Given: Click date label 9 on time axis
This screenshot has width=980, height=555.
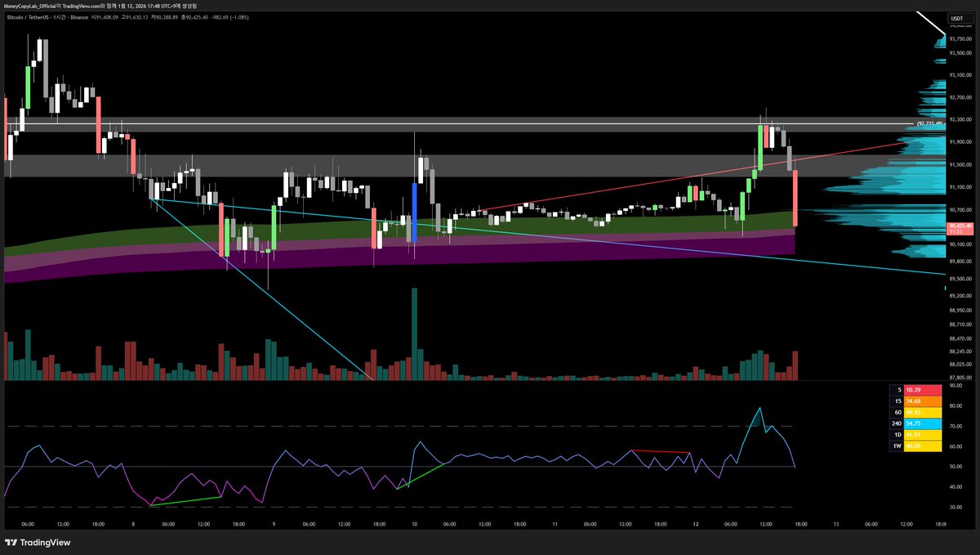Looking at the screenshot, I should coord(274,524).
